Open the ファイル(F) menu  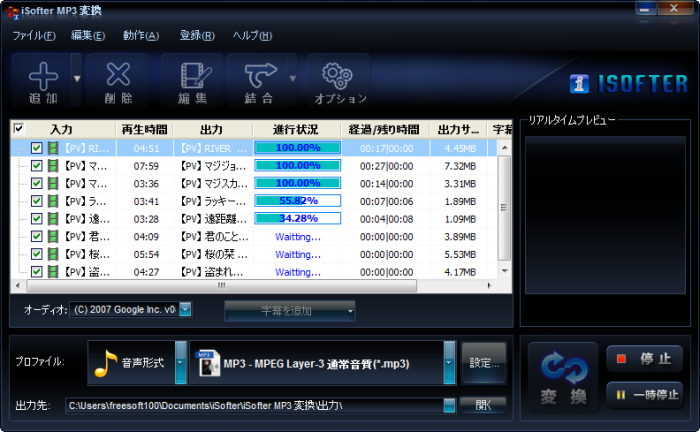coord(34,35)
